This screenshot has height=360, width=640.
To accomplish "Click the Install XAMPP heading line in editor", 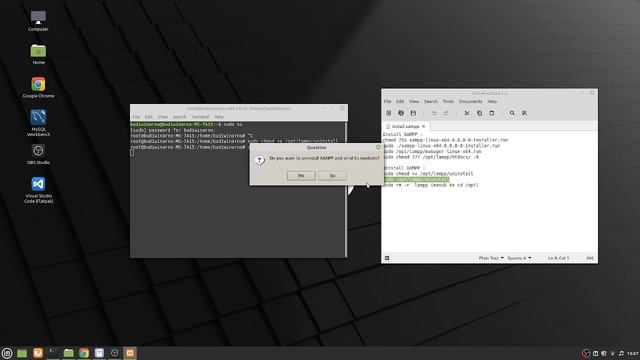I will click(402, 134).
